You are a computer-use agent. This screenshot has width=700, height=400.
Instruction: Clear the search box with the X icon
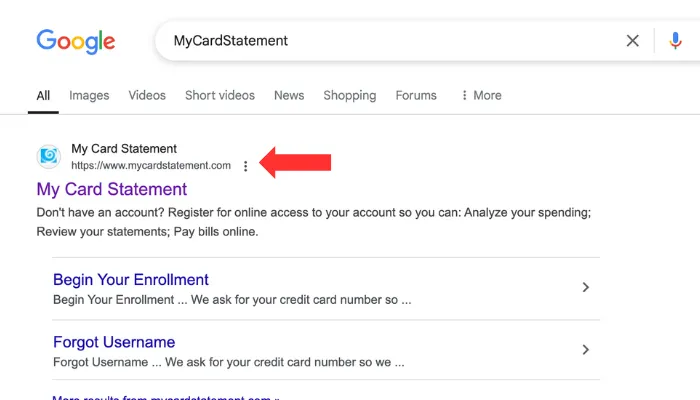tap(632, 41)
